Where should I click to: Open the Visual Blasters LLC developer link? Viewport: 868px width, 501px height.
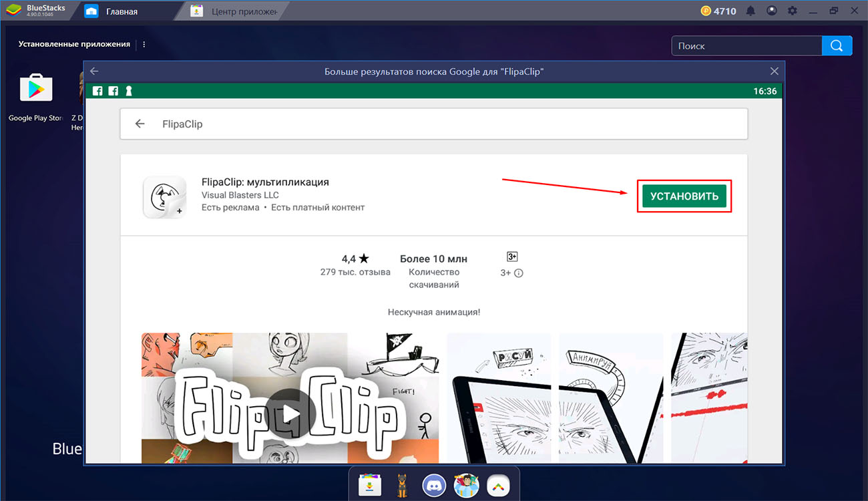tap(240, 195)
